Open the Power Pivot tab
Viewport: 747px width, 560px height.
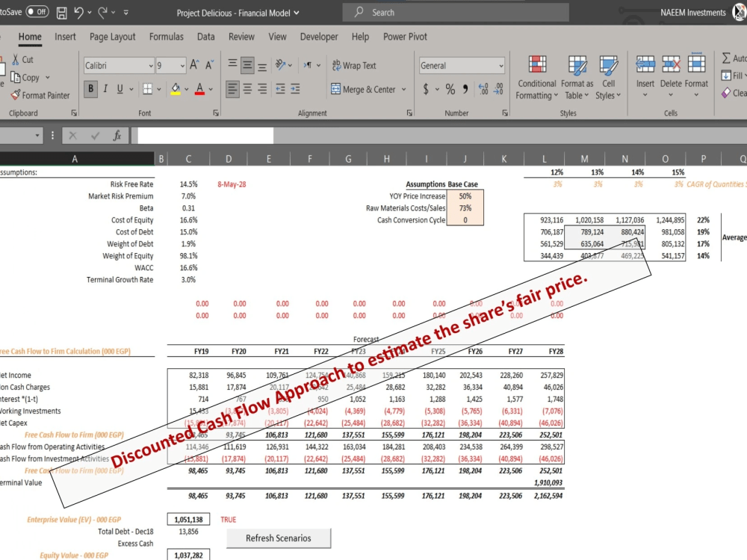[405, 37]
